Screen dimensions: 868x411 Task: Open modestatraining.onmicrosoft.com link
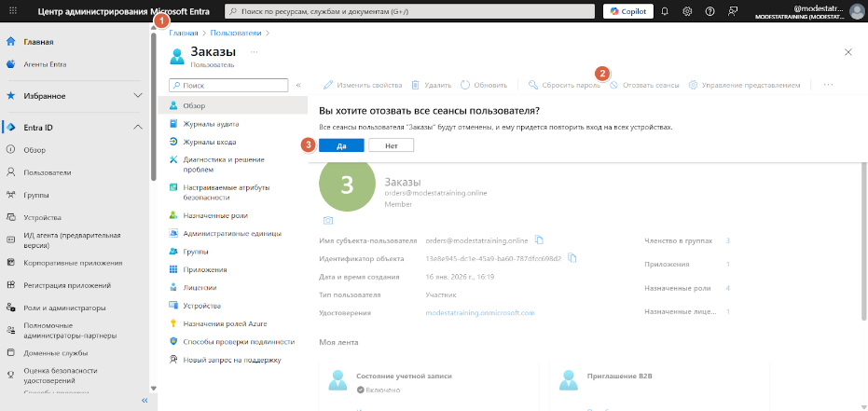point(480,312)
